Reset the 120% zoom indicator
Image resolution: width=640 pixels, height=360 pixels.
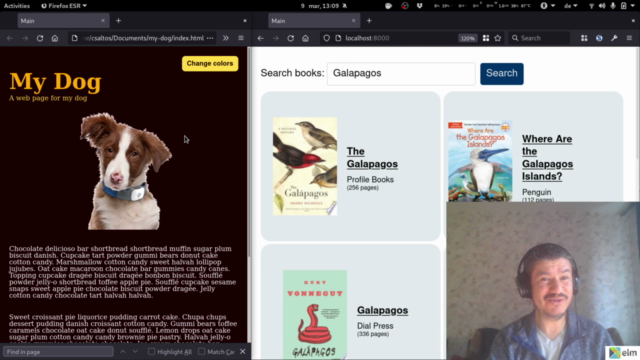467,38
